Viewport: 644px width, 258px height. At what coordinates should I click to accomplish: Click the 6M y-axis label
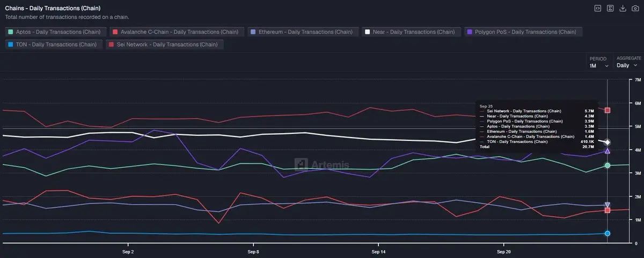coord(637,103)
